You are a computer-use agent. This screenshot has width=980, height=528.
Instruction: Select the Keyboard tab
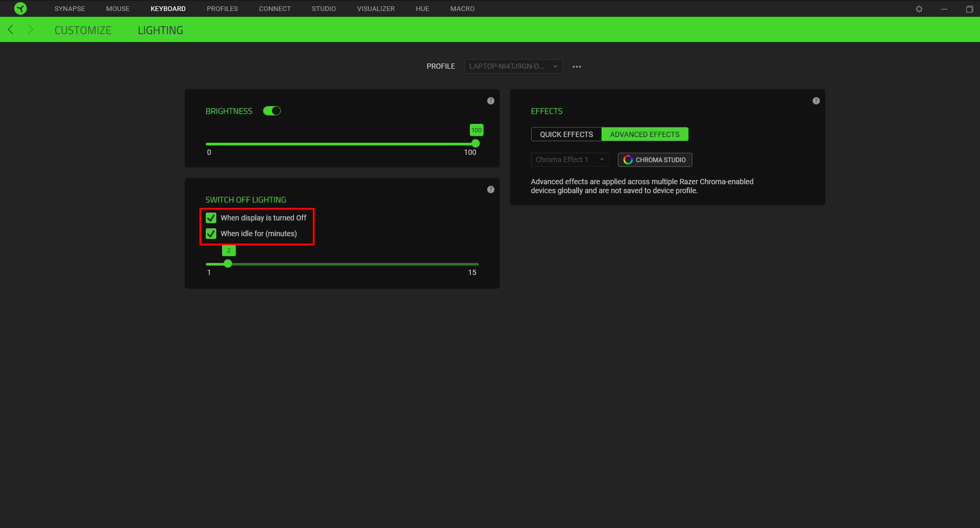[x=168, y=9]
